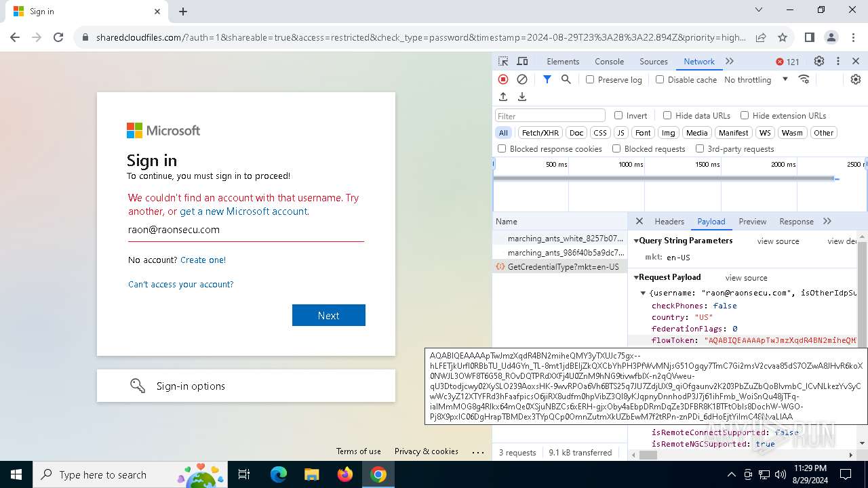Open Microsoft Edge from taskbar
This screenshot has width=868, height=488.
coord(279,474)
